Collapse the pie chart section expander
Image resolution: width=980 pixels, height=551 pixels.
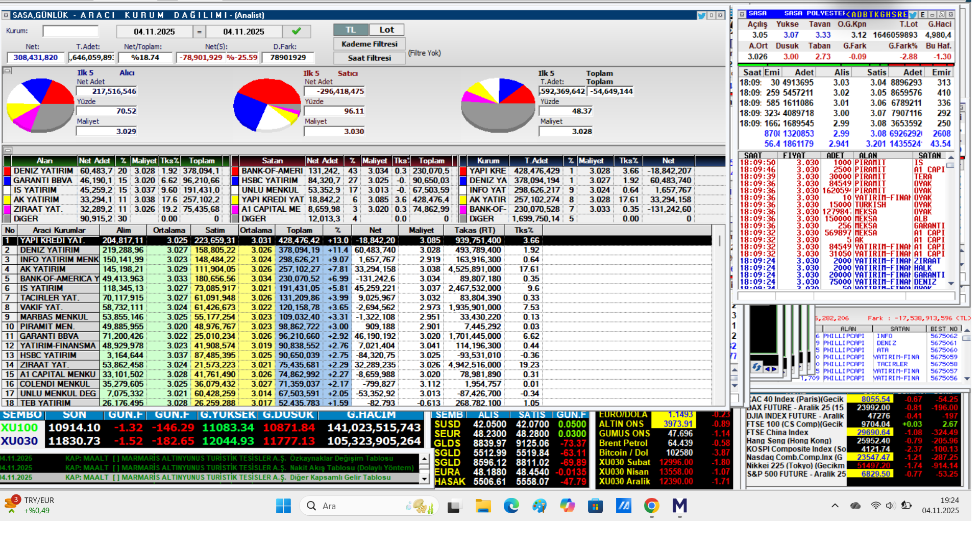[x=8, y=71]
